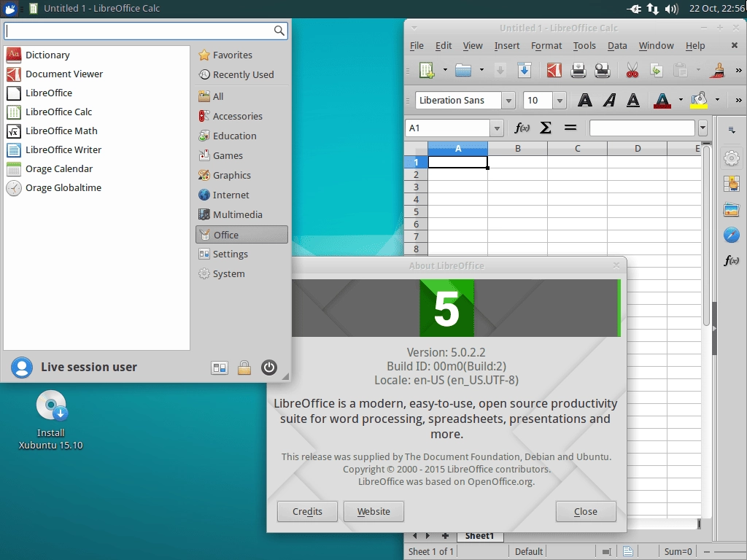The width and height of the screenshot is (747, 560).
Task: Open sidebar Gallery icon
Action: pos(732,209)
